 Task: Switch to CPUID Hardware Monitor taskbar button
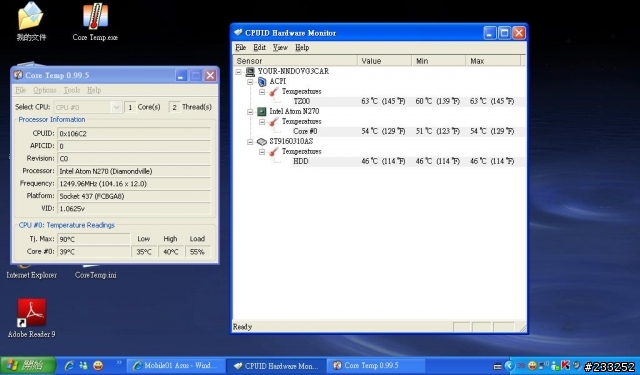coord(276,366)
